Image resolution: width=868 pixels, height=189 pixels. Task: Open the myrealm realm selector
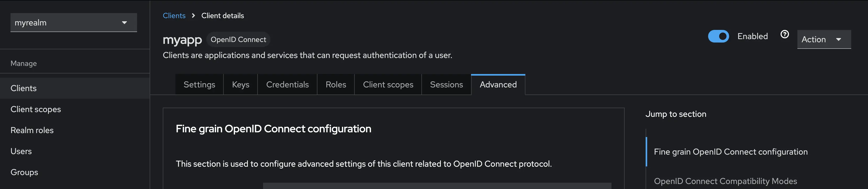click(74, 23)
